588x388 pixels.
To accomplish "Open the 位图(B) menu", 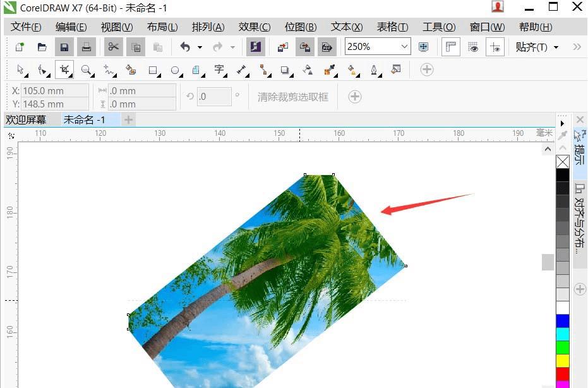I will (x=301, y=27).
